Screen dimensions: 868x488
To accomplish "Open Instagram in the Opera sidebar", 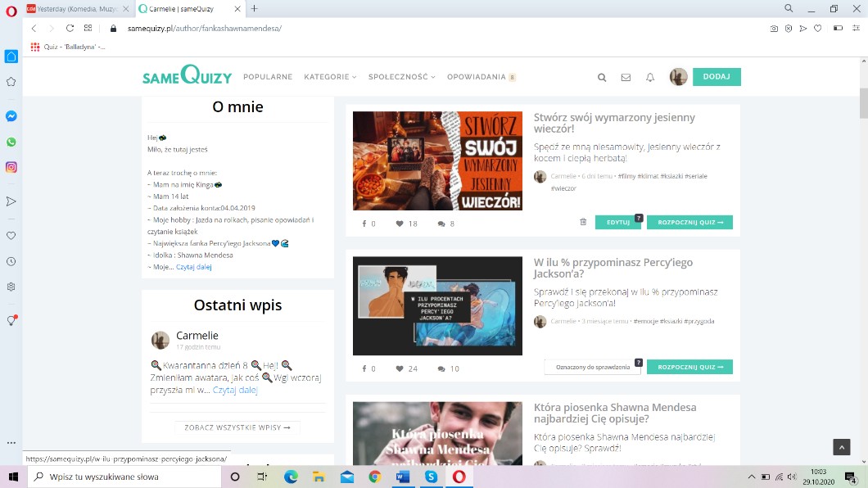I will pos(11,167).
